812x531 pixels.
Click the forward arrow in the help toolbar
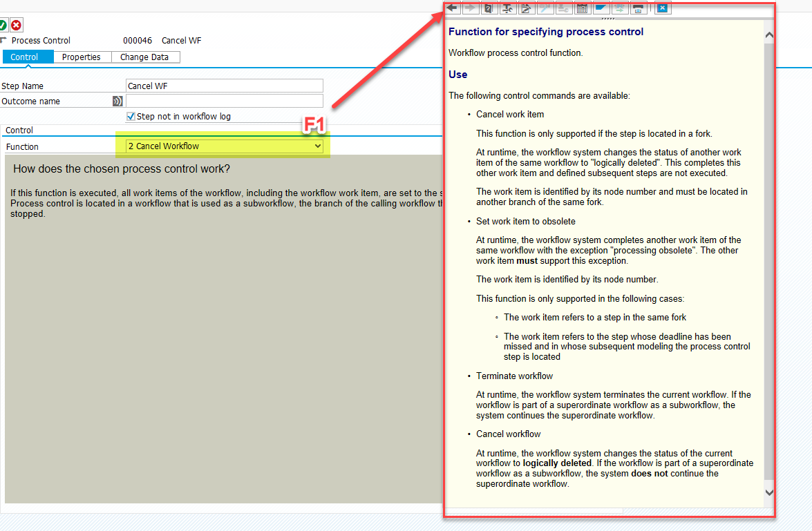point(471,8)
